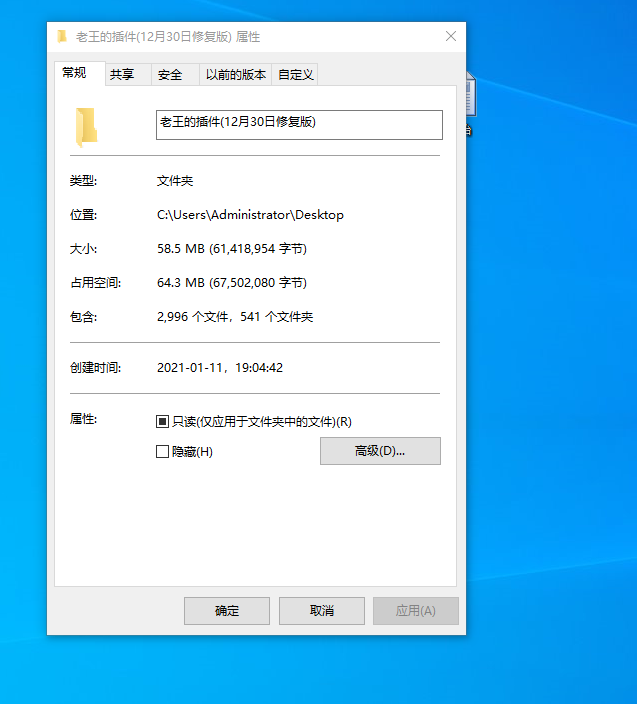Click the folder icon in the title bar

(x=62, y=36)
